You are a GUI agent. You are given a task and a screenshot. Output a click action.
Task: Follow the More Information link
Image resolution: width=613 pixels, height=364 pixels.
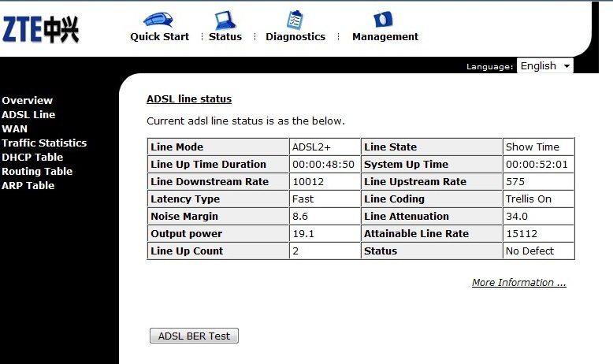[x=518, y=283]
